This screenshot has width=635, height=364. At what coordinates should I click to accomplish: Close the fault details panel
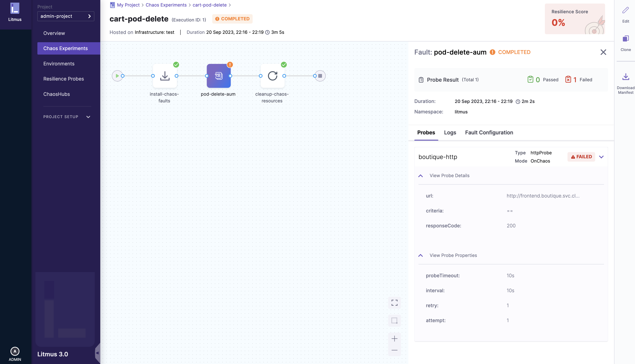[x=603, y=52]
